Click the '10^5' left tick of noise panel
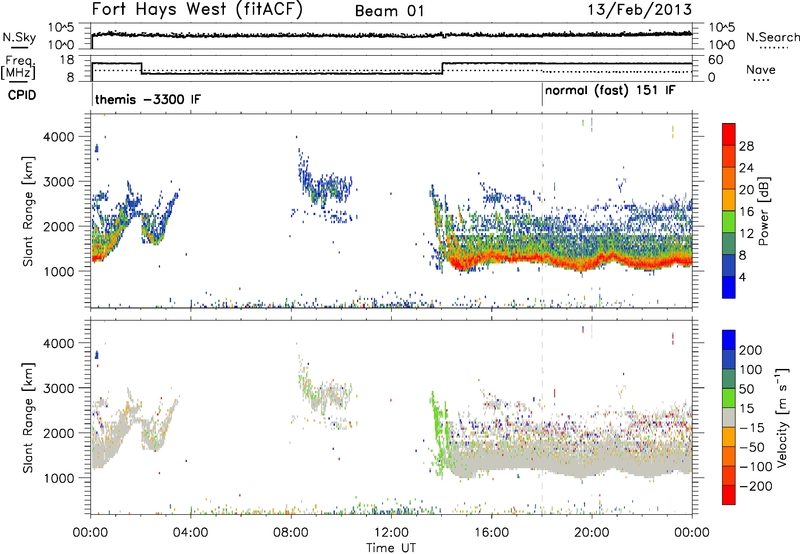Image resolution: width=800 pixels, height=554 pixels. click(61, 28)
